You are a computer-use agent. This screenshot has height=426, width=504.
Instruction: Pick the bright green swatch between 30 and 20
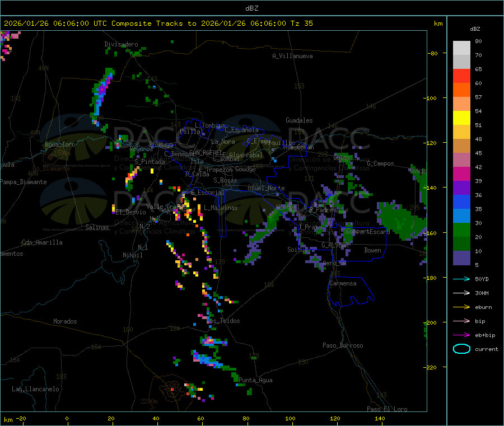[461, 230]
